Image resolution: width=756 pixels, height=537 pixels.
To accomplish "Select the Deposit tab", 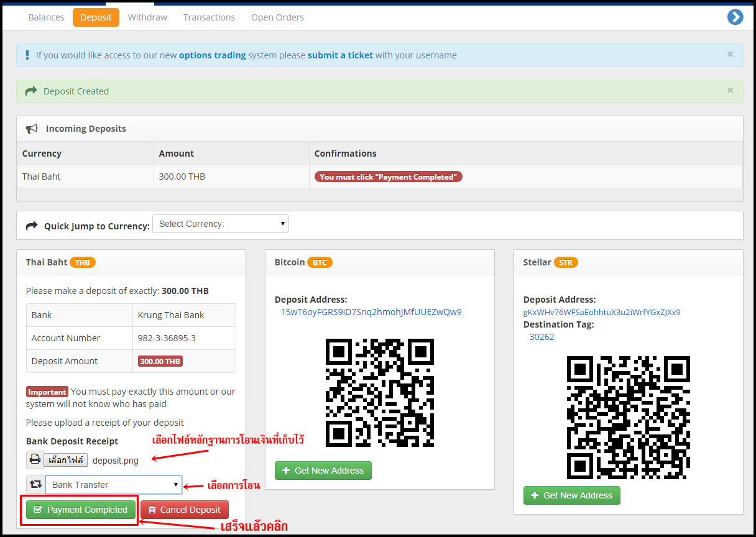I will click(96, 17).
